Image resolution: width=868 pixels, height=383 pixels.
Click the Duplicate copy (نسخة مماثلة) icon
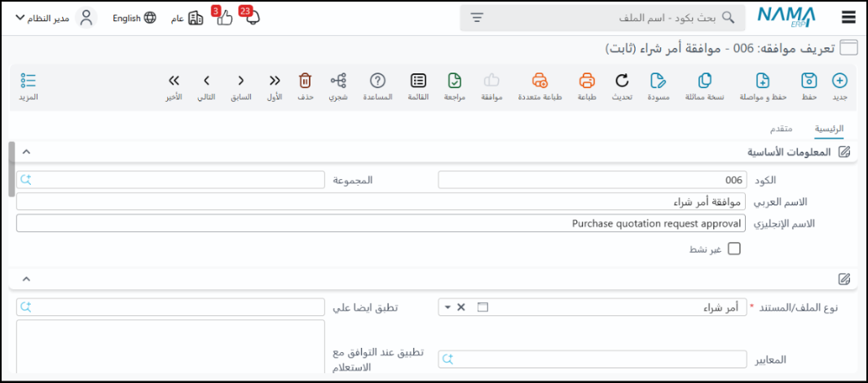(706, 81)
